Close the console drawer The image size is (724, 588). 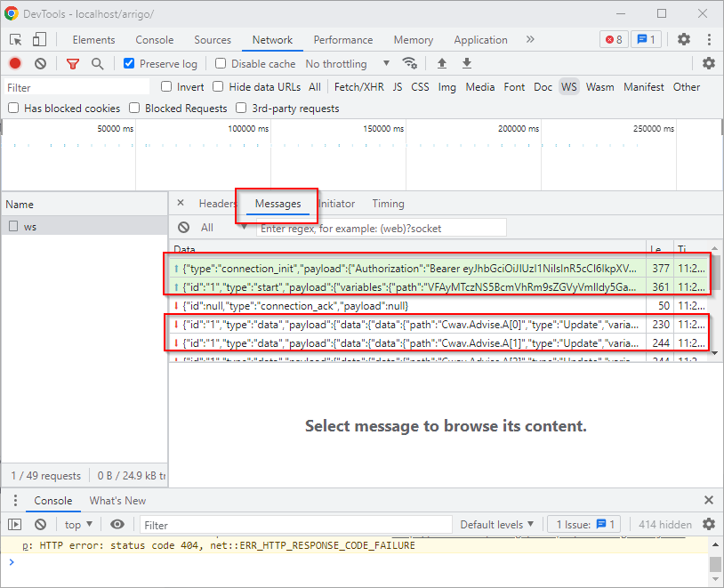(709, 500)
